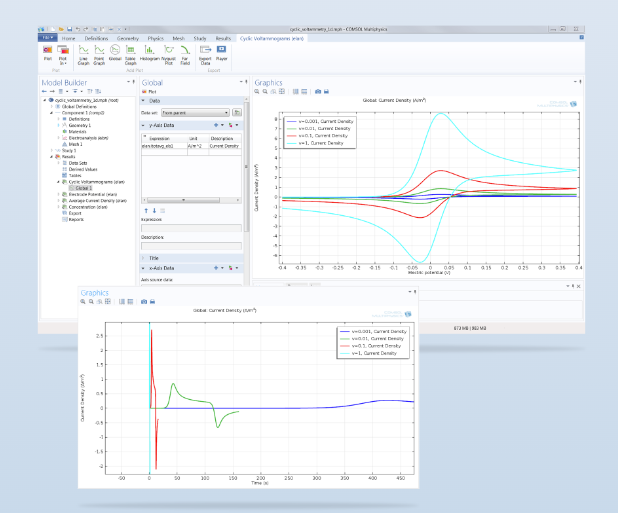The width and height of the screenshot is (618, 513).
Task: Open the Player ribbon button
Action: [222, 53]
